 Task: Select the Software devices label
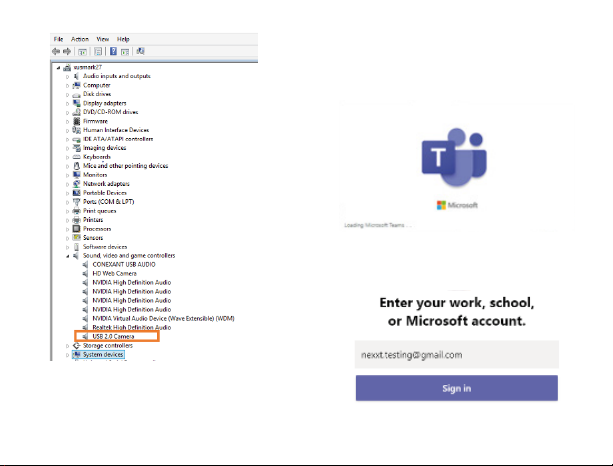[x=105, y=247]
